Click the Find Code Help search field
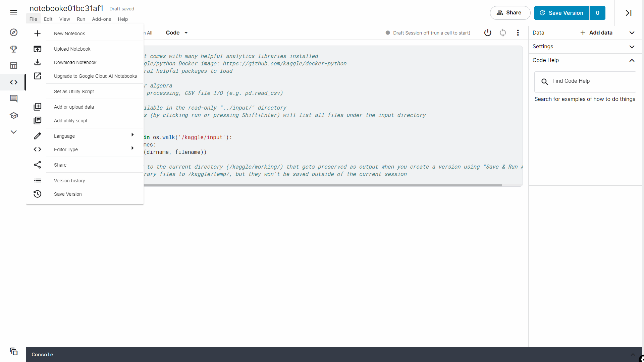Viewport: 644px width, 362px height. click(585, 81)
